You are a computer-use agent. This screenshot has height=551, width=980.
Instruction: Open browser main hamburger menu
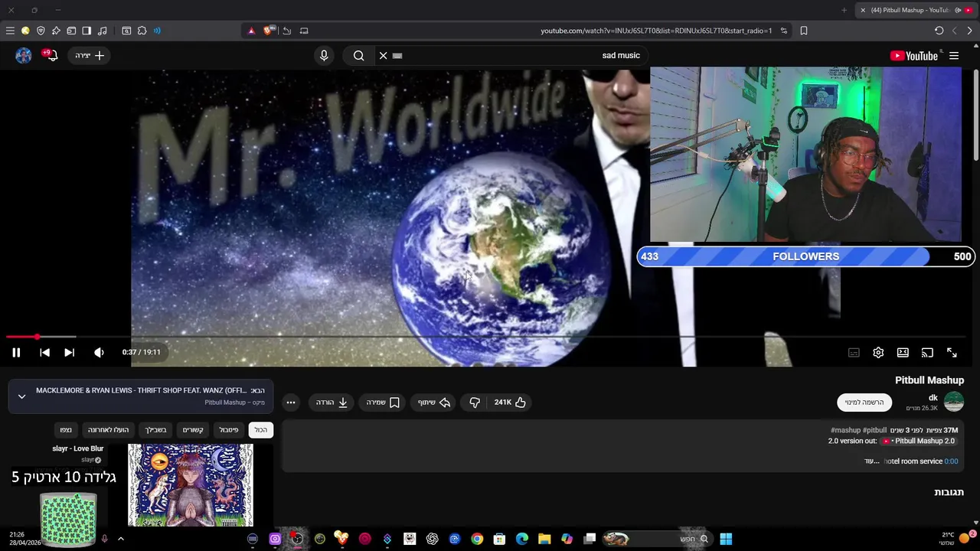pos(10,31)
